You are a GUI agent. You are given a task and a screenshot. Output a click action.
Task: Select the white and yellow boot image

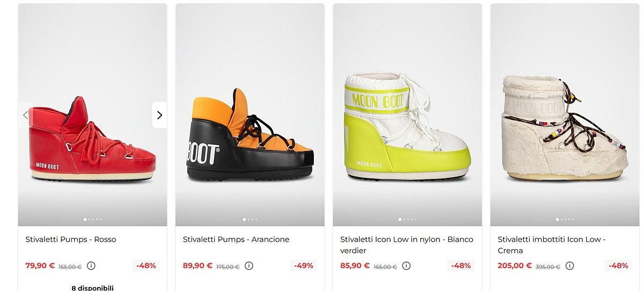click(x=407, y=126)
